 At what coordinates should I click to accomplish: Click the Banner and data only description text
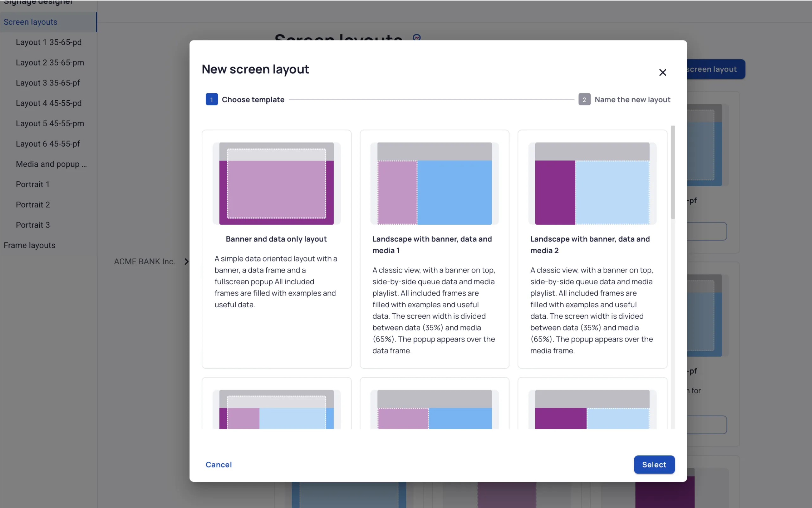276,282
